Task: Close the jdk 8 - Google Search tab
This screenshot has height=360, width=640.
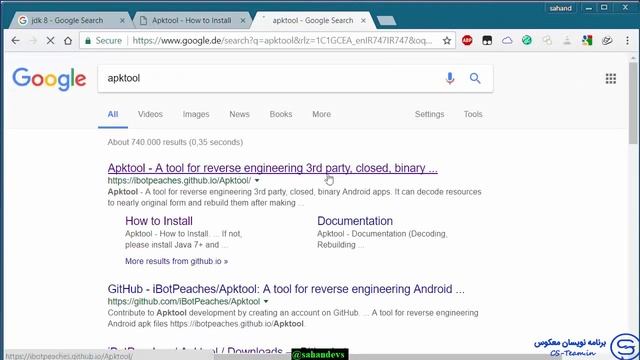Action: coord(122,20)
